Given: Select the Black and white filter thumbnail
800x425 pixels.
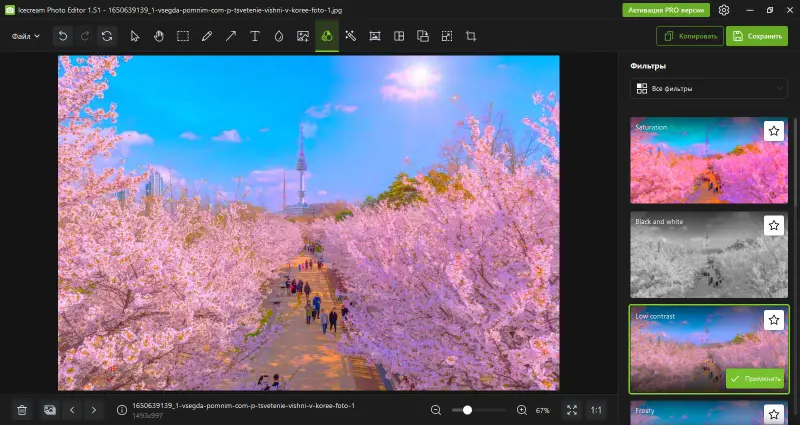Looking at the screenshot, I should point(709,255).
